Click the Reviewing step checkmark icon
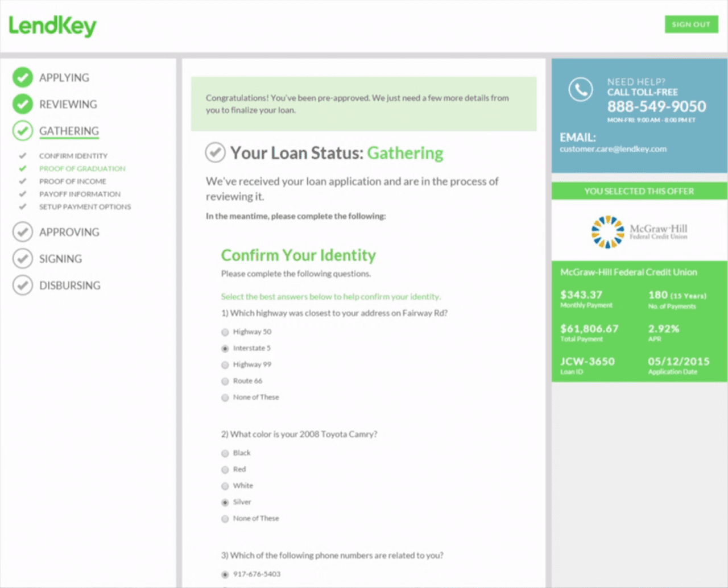Image resolution: width=728 pixels, height=588 pixels. coord(23,104)
